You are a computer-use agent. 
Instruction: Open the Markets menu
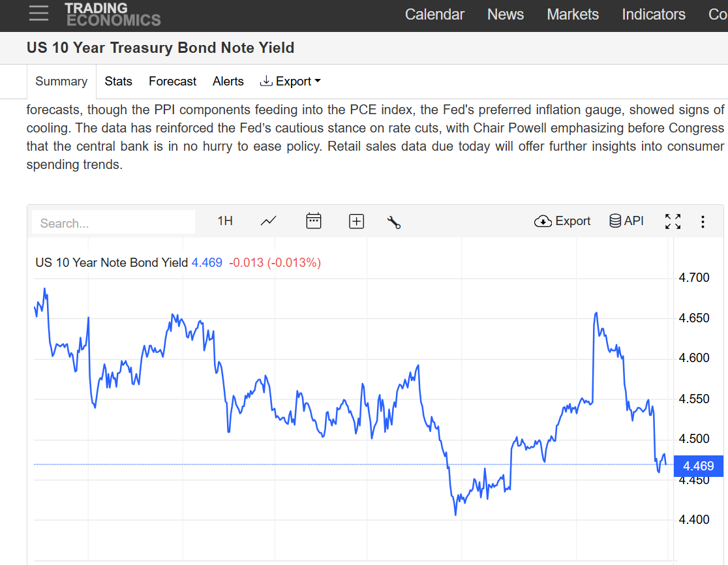573,14
